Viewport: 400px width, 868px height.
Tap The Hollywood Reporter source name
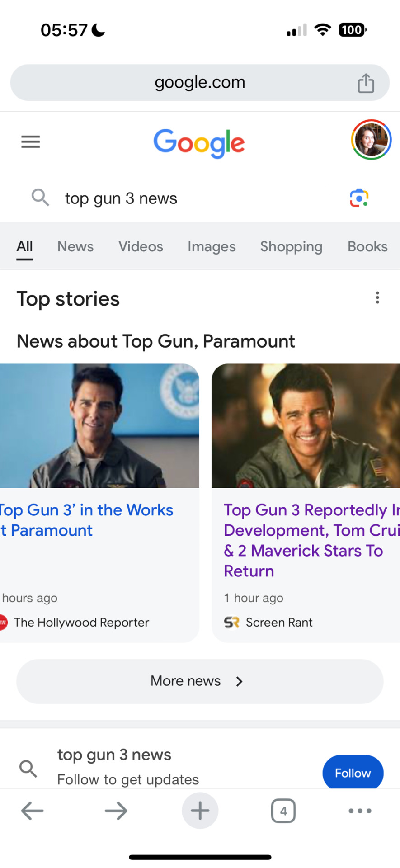pyautogui.click(x=81, y=623)
